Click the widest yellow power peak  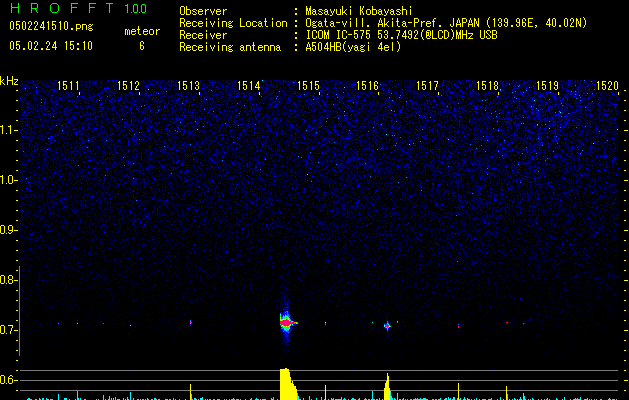286,385
